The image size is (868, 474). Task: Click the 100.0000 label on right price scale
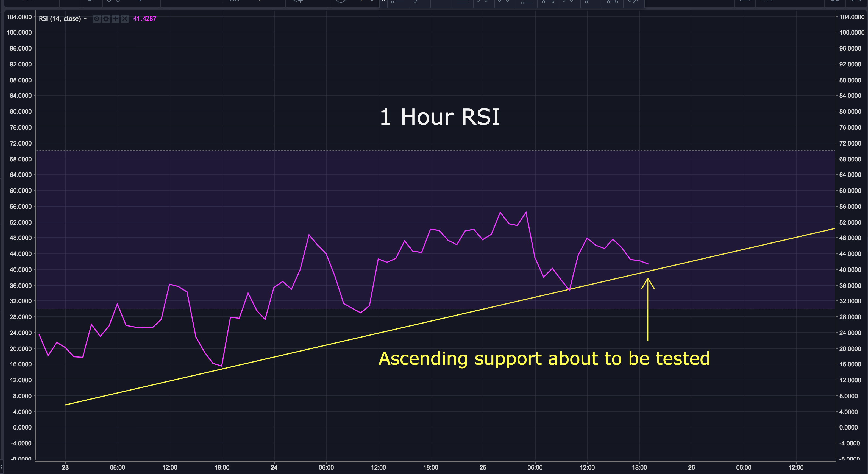click(x=852, y=33)
